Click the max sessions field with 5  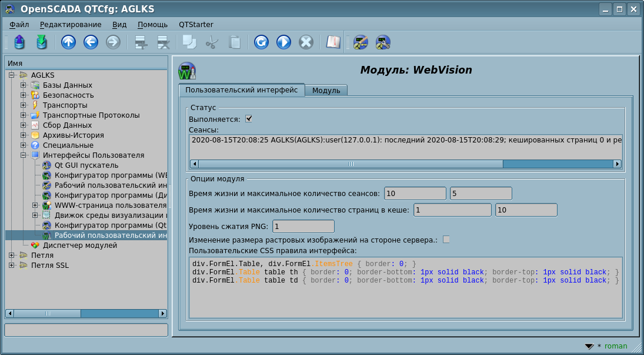[x=481, y=193]
